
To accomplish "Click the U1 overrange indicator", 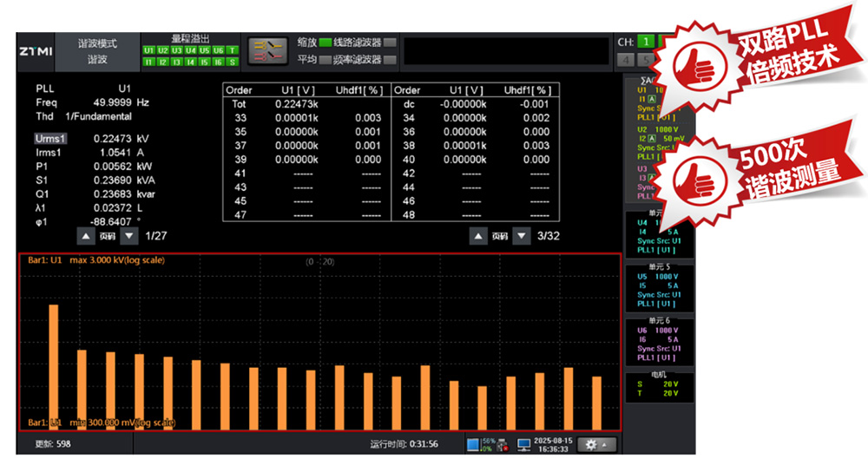I will point(148,50).
